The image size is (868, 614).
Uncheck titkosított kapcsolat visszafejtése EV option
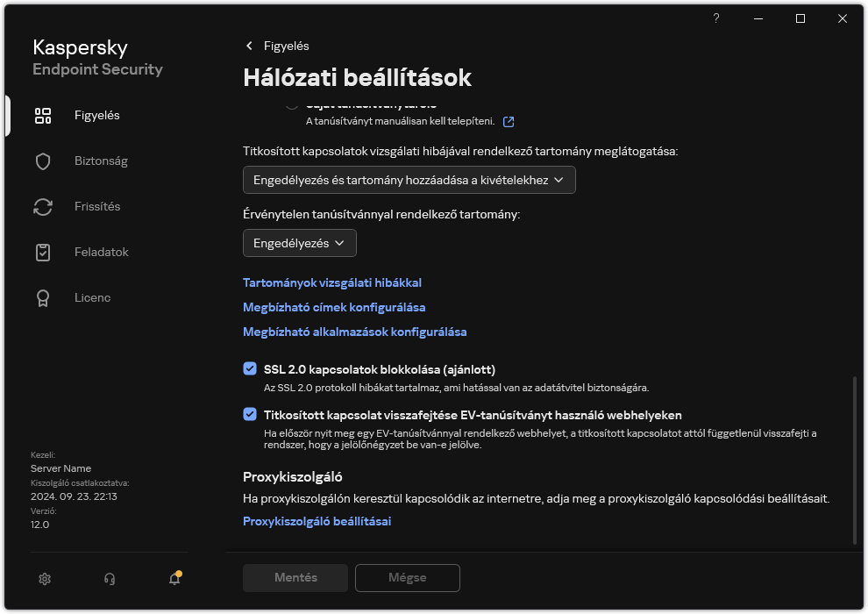[x=250, y=414]
